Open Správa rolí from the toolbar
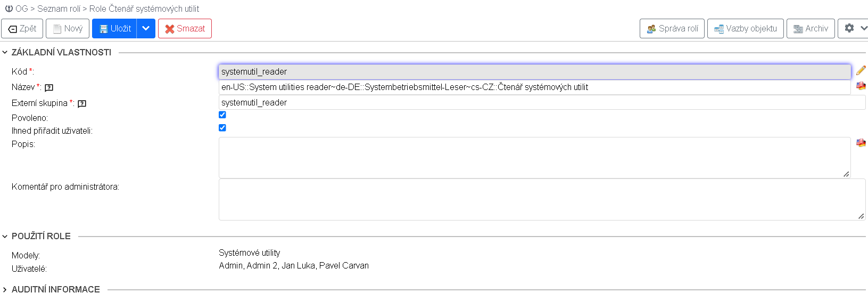This screenshot has width=868, height=301. point(672,29)
